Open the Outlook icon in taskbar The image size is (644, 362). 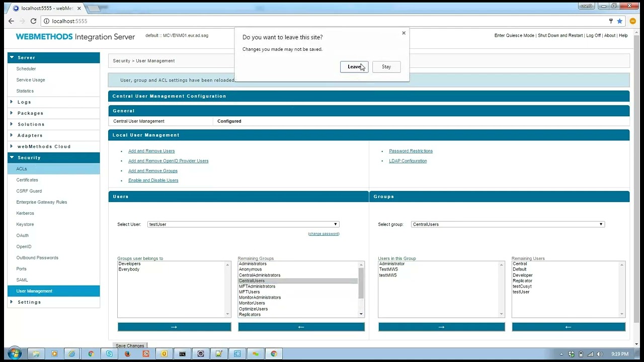tap(164, 354)
